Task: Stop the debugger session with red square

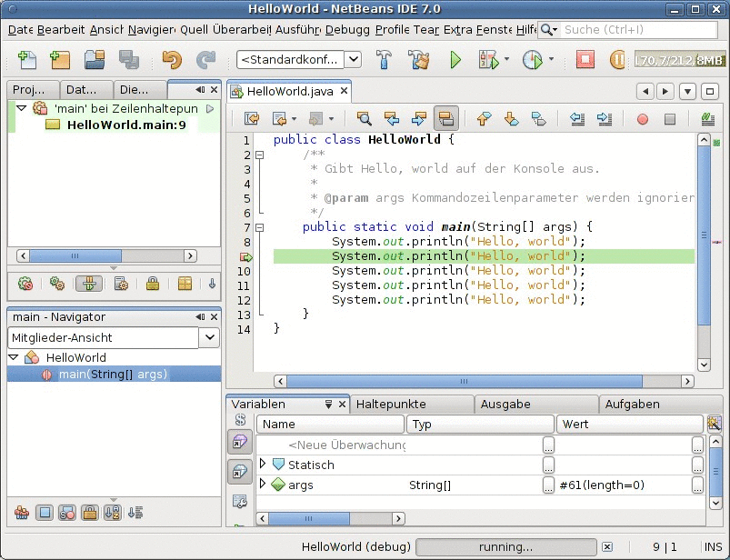Action: pyautogui.click(x=585, y=60)
